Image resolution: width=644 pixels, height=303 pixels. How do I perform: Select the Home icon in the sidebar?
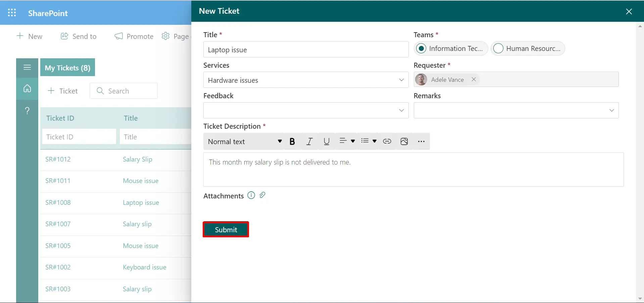click(27, 88)
